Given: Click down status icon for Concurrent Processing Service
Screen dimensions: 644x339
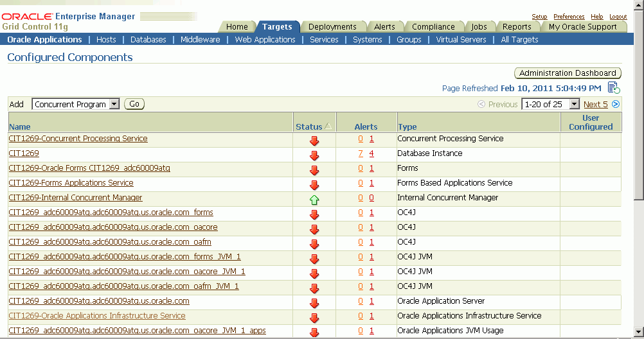Looking at the screenshot, I should point(314,141).
